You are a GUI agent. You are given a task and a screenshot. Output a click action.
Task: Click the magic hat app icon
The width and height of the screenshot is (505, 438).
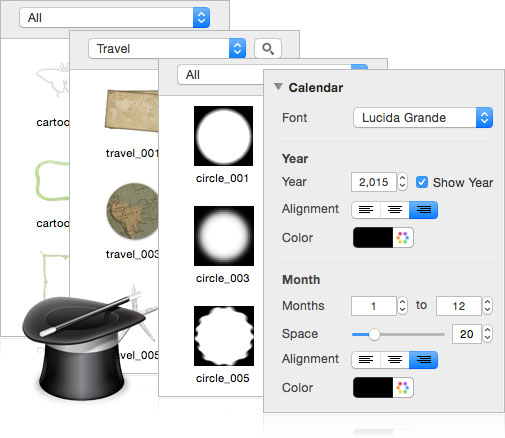click(83, 347)
